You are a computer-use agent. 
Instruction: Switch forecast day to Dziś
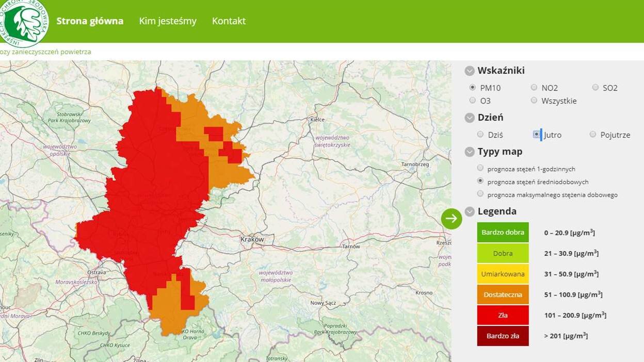(481, 135)
